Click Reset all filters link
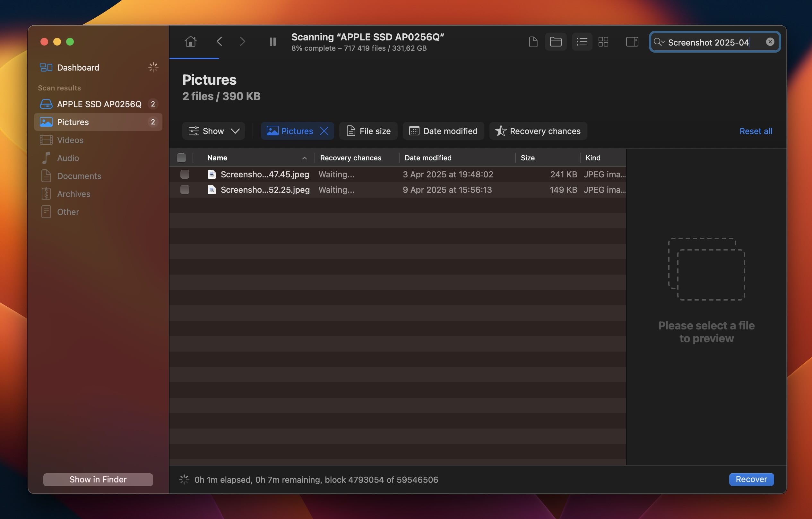Screen dimensions: 812x519 tap(755, 131)
